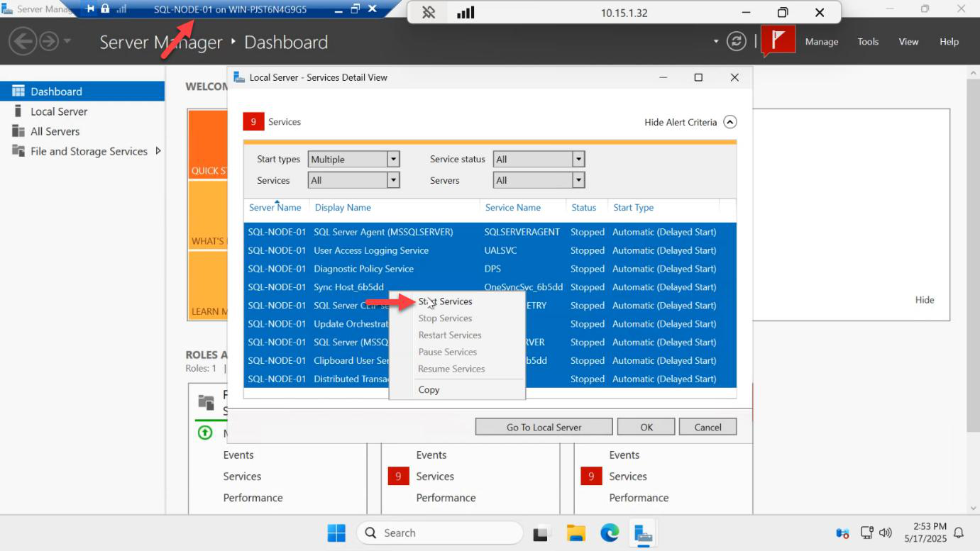The image size is (980, 551).
Task: Open the View menu
Action: (909, 42)
